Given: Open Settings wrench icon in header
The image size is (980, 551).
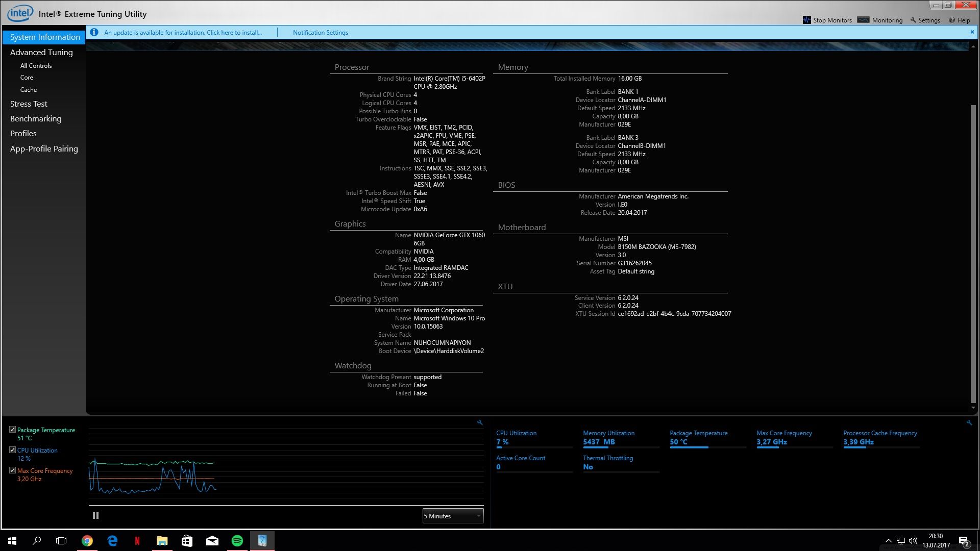Looking at the screenshot, I should (913, 20).
